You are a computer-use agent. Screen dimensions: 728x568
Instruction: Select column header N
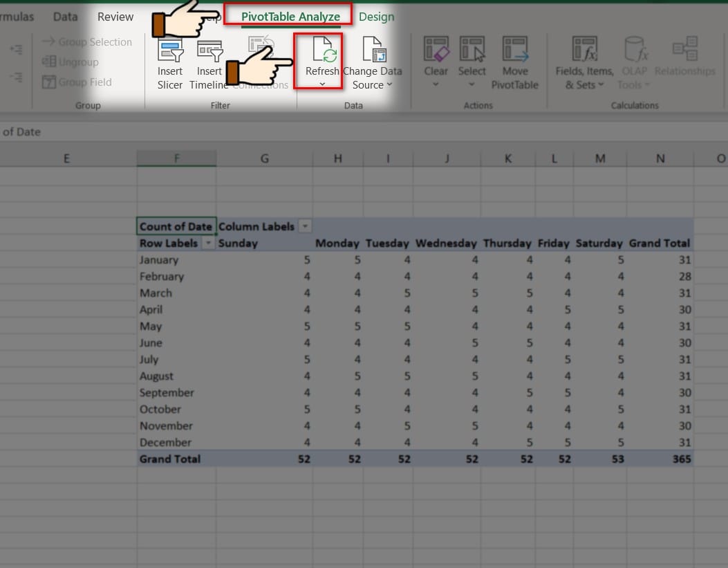(x=660, y=158)
